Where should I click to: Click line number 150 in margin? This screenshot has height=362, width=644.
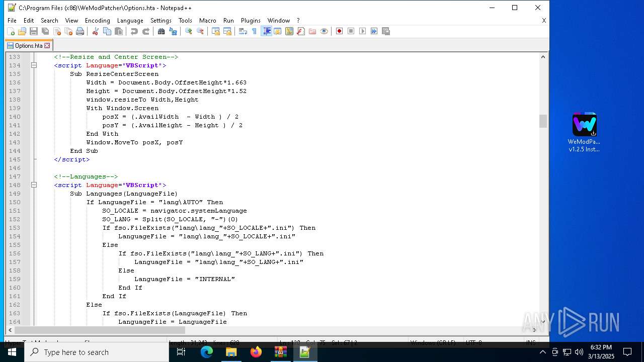(x=15, y=202)
